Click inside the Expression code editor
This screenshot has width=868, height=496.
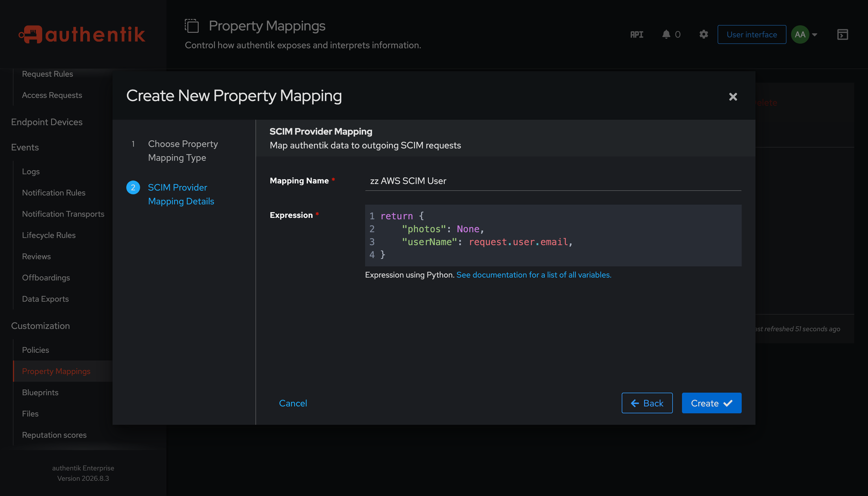553,235
